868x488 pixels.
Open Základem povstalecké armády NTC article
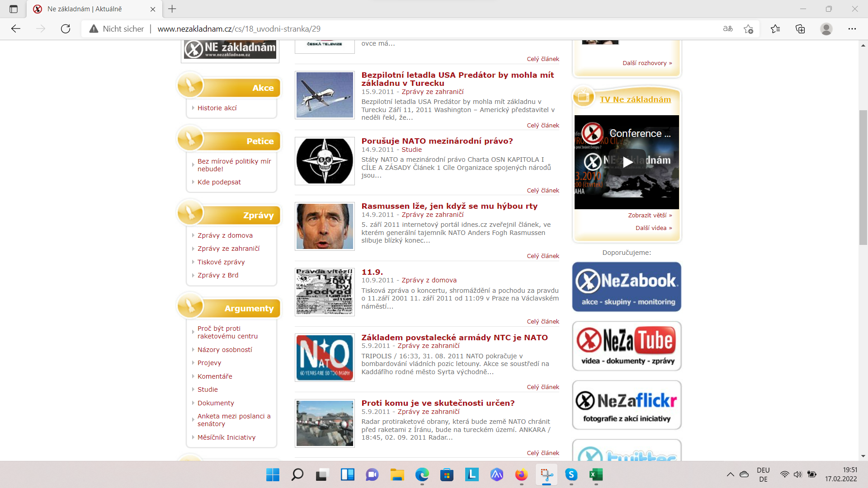coord(454,338)
